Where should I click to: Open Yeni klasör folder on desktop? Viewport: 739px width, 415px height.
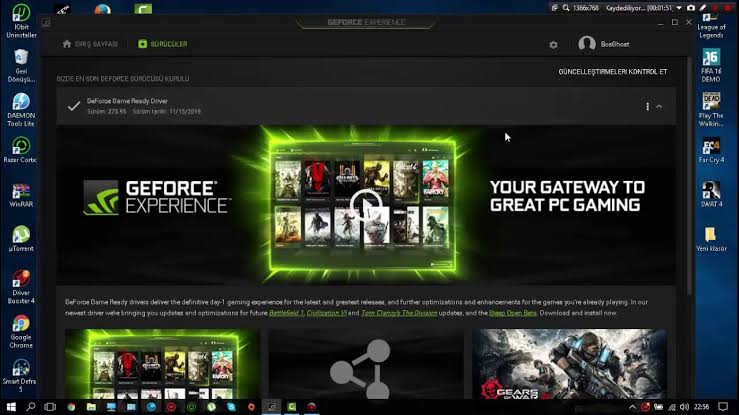click(x=711, y=239)
